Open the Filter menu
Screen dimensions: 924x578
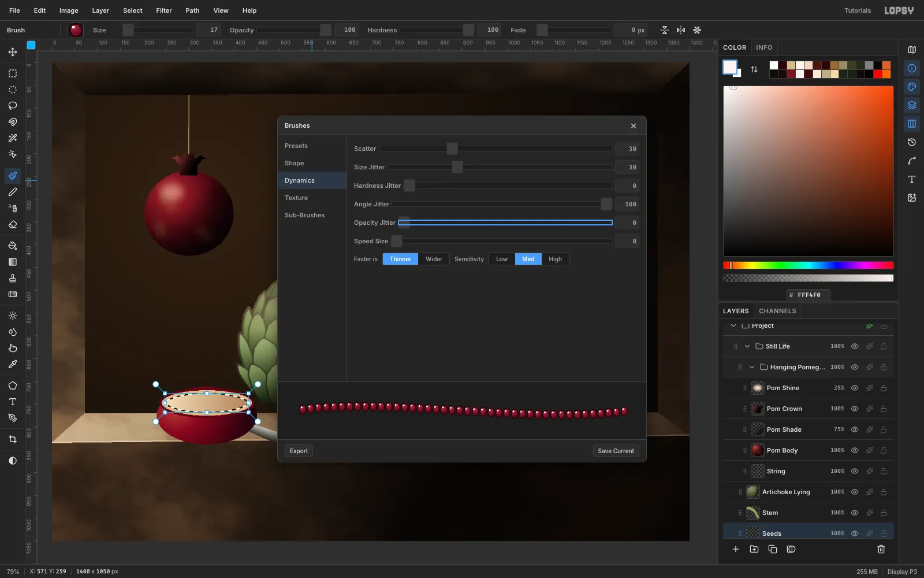(164, 10)
